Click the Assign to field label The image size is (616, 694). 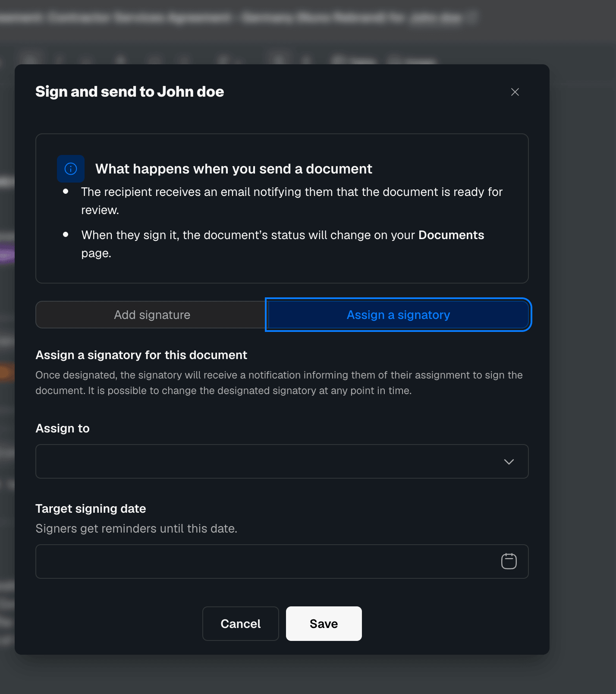coord(63,428)
